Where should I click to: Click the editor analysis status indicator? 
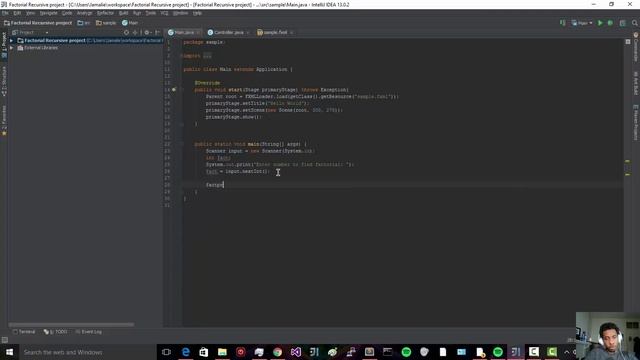[628, 42]
